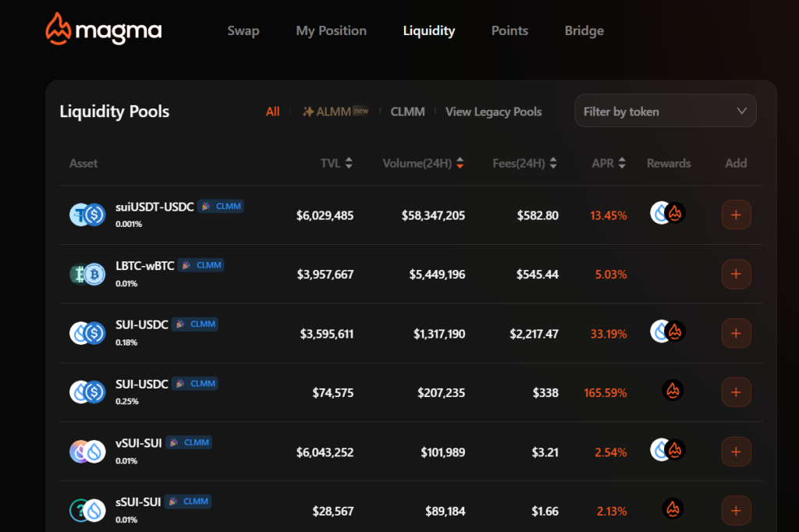Add liquidity to sSUI-SUI pool
Image resolution: width=799 pixels, height=532 pixels.
pos(736,511)
